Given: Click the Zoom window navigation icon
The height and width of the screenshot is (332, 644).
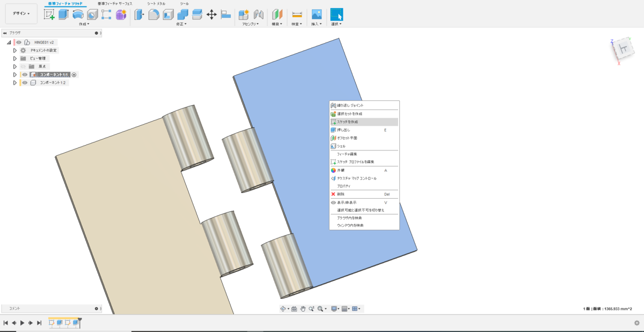Looking at the screenshot, I should [311, 309].
